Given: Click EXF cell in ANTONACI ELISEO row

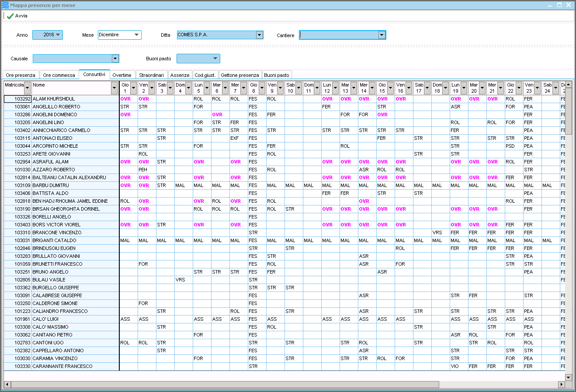Looking at the screenshot, I should (x=239, y=138).
